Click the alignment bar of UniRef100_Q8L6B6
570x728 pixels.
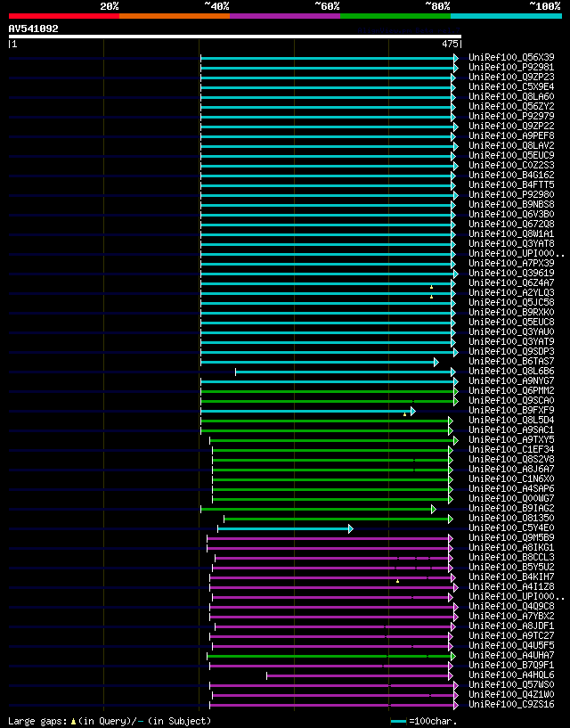pyautogui.click(x=346, y=372)
